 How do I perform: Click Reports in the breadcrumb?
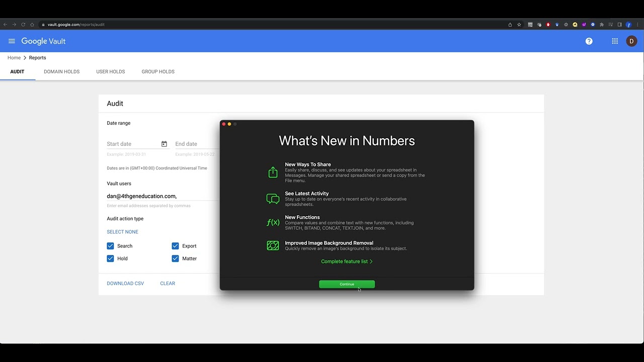(37, 58)
